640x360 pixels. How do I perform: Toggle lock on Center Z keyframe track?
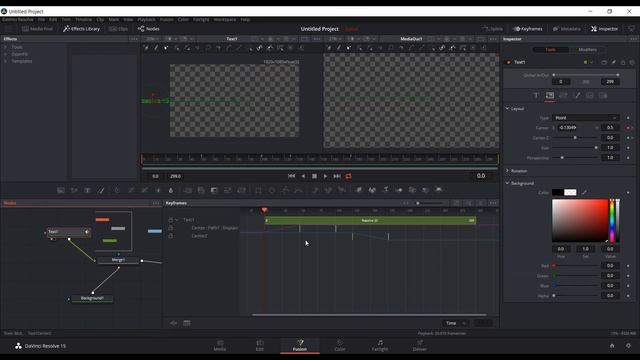171,236
